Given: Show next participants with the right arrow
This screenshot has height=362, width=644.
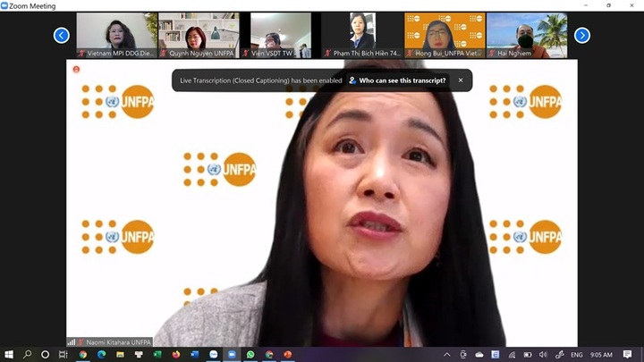Looking at the screenshot, I should pos(582,35).
